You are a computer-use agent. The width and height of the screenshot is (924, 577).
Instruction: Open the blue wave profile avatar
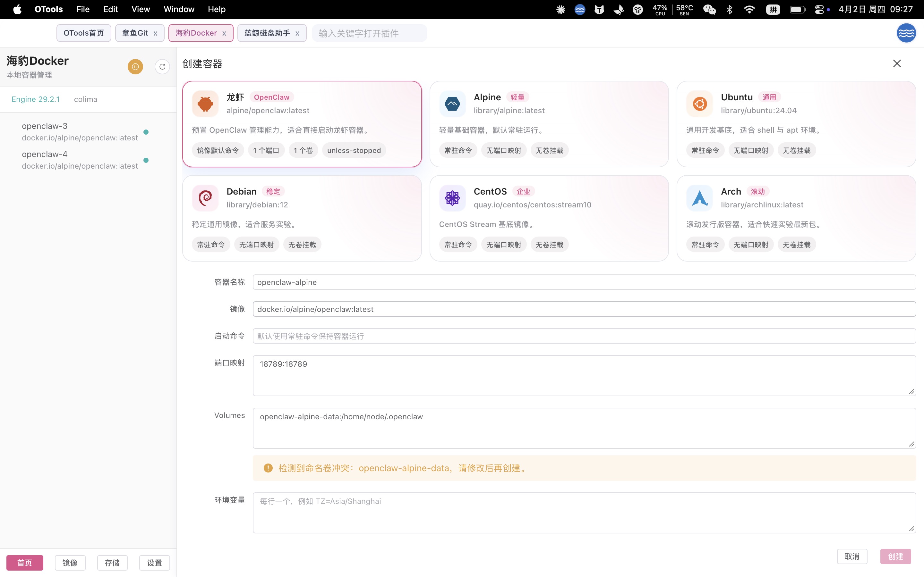click(x=906, y=33)
